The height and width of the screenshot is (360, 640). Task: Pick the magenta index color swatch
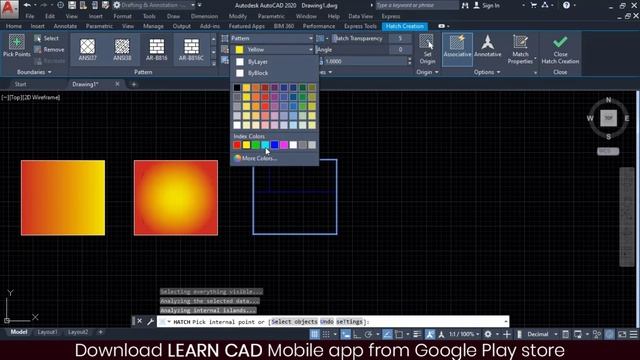point(284,145)
